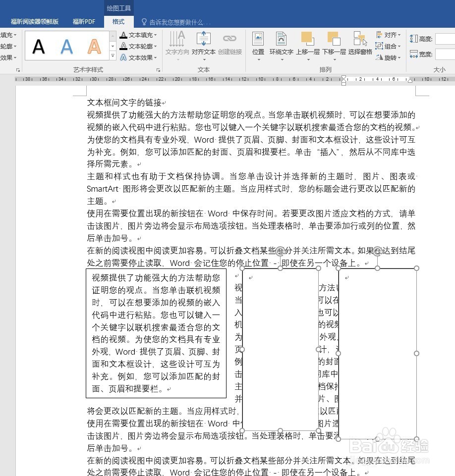Apply the blue WordArt style A

(66, 47)
